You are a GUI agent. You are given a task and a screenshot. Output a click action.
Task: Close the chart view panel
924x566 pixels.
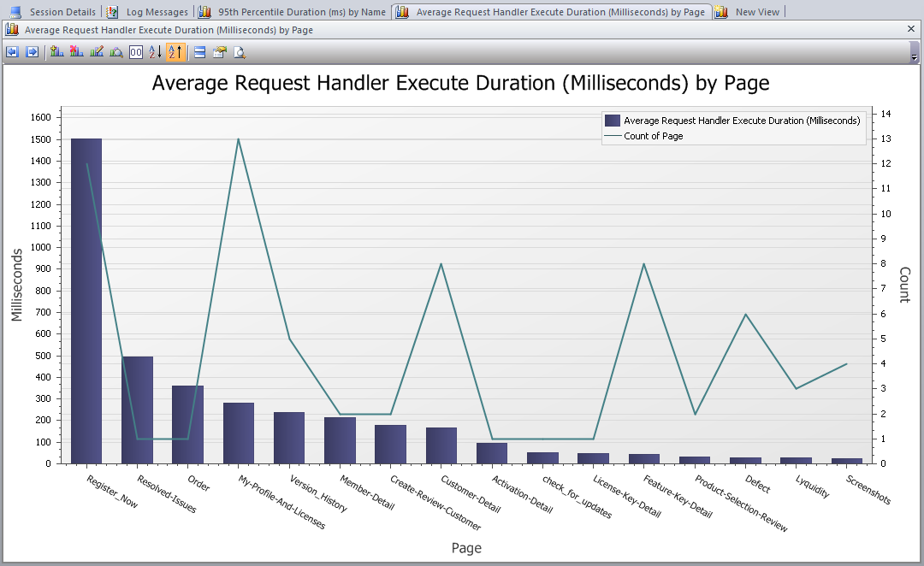pyautogui.click(x=911, y=29)
